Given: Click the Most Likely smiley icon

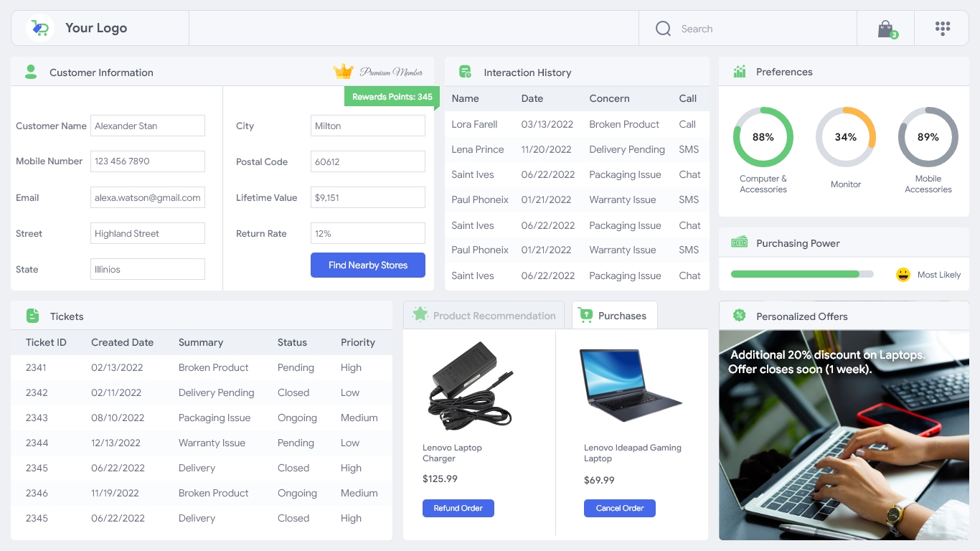Looking at the screenshot, I should [903, 274].
